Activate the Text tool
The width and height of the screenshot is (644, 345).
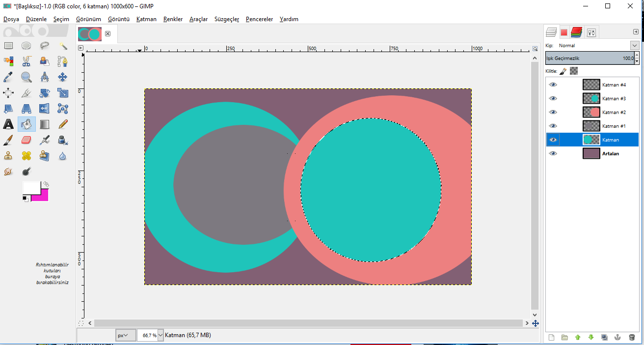pos(8,124)
